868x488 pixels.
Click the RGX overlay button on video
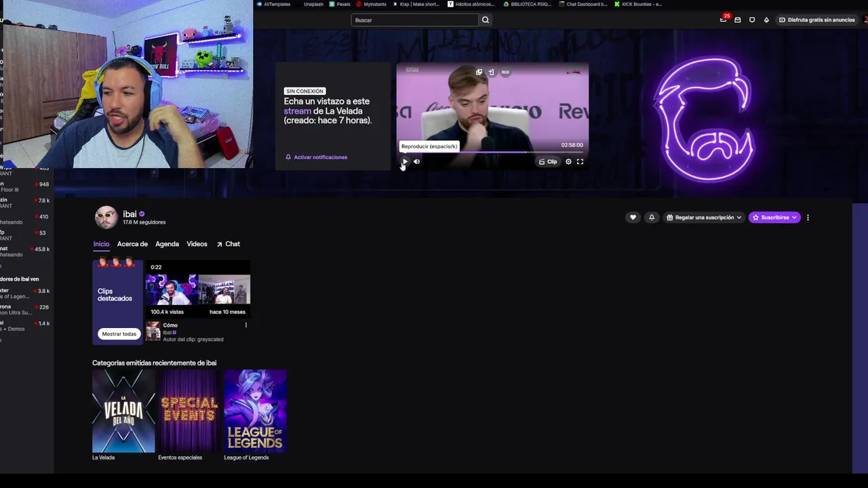tap(505, 72)
